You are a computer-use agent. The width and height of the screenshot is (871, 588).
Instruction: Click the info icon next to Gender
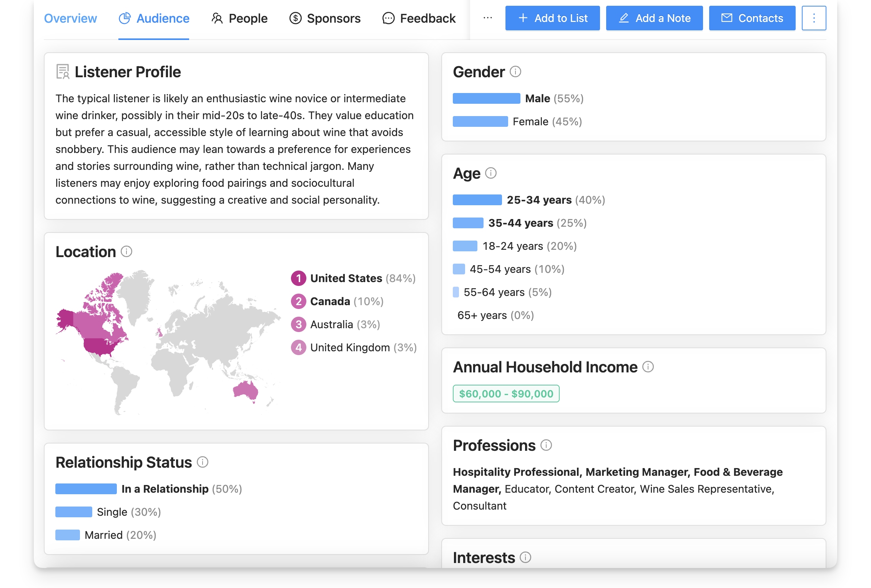click(x=515, y=72)
